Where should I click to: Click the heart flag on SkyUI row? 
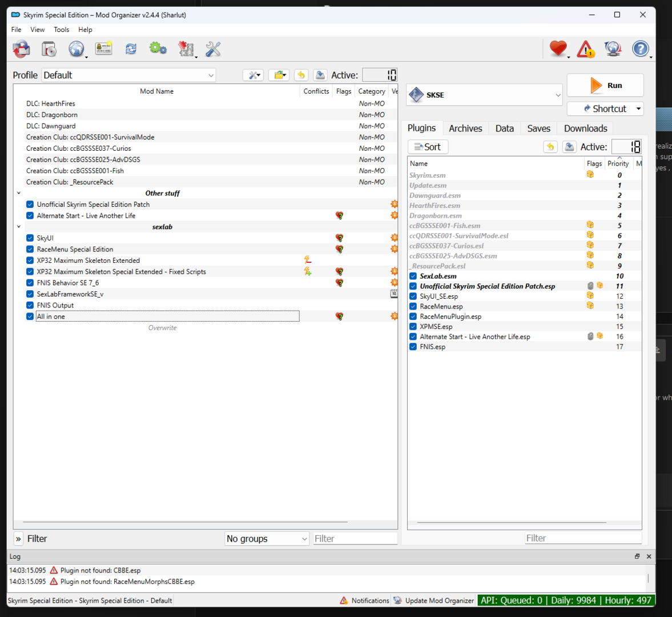point(340,238)
